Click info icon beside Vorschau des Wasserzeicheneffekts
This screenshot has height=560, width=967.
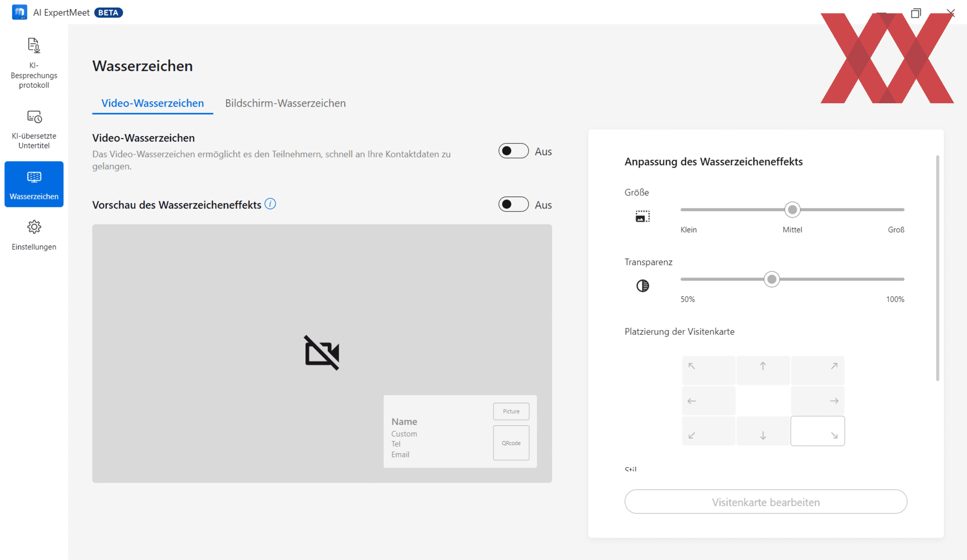pos(270,204)
